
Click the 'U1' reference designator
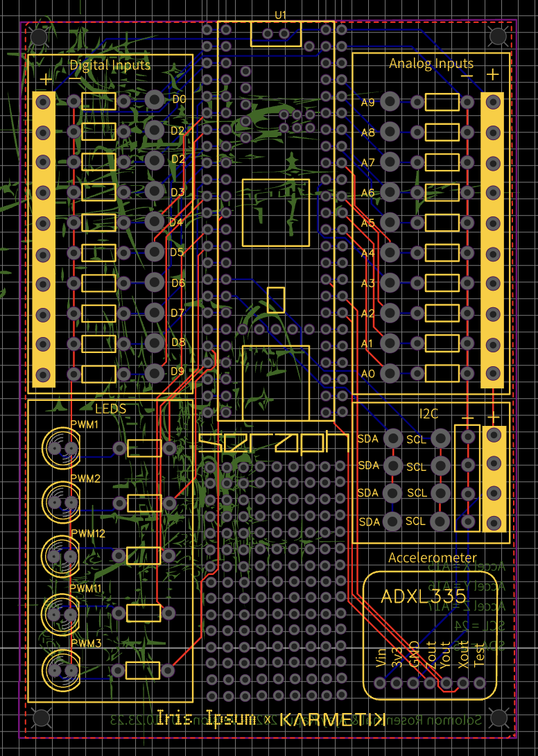point(280,15)
